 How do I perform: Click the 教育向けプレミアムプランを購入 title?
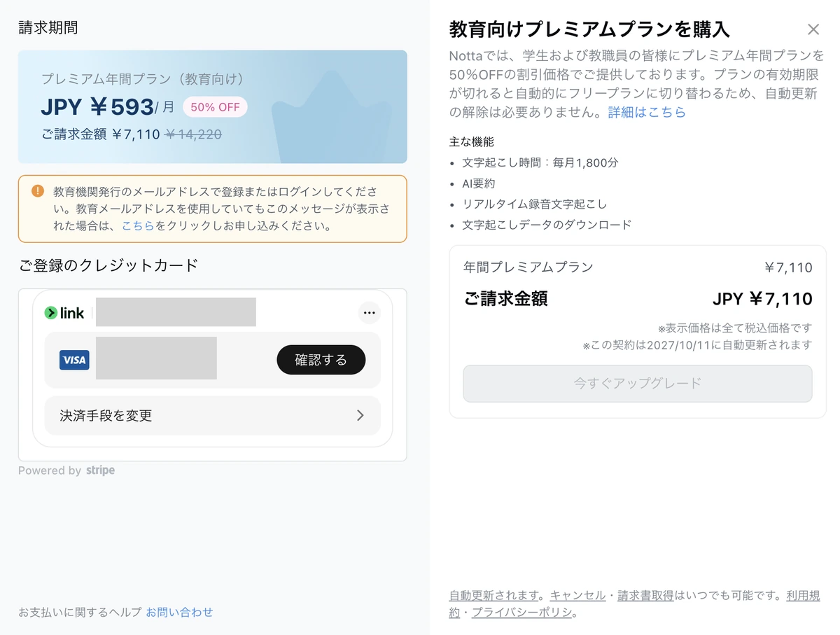[x=589, y=29]
